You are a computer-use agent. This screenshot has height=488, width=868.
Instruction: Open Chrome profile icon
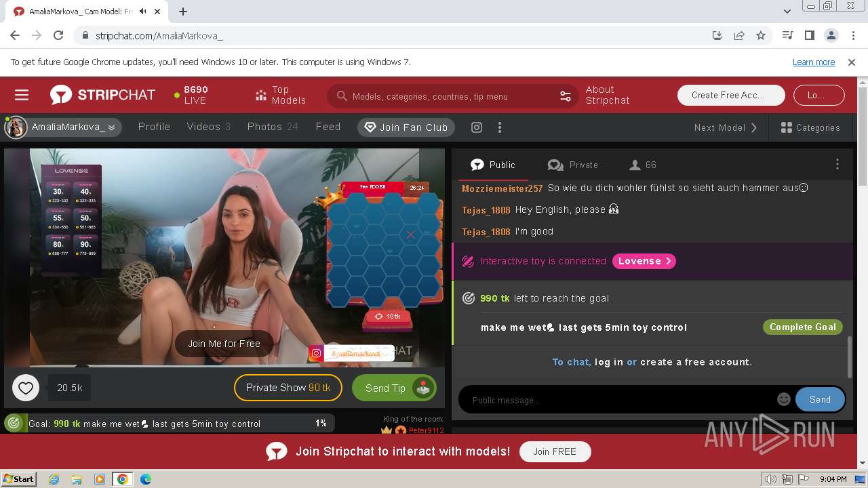pos(831,35)
